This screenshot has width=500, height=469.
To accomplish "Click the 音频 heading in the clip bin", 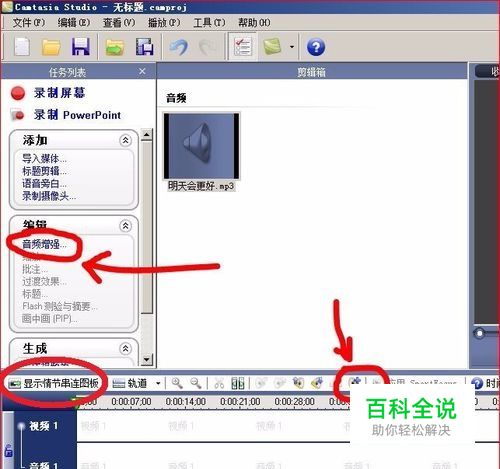I will [176, 98].
